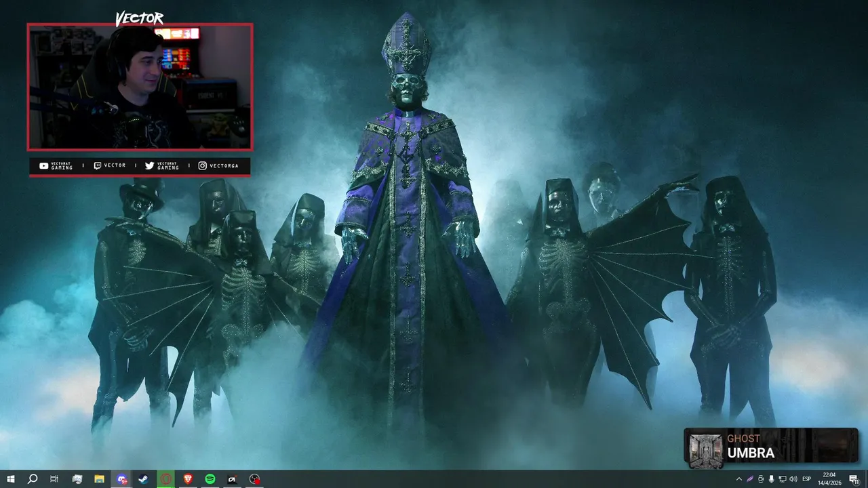Click the UMBRA song title
Image resolution: width=868 pixels, height=488 pixels.
(751, 453)
